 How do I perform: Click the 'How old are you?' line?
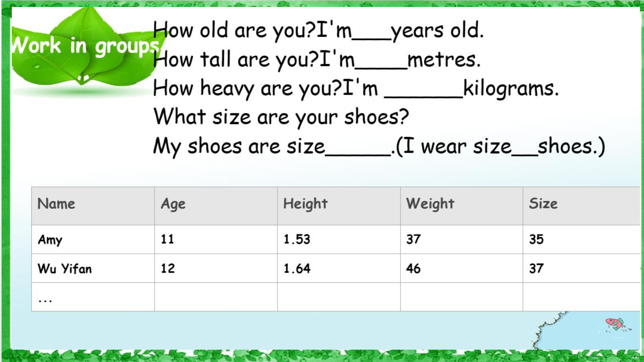318,31
